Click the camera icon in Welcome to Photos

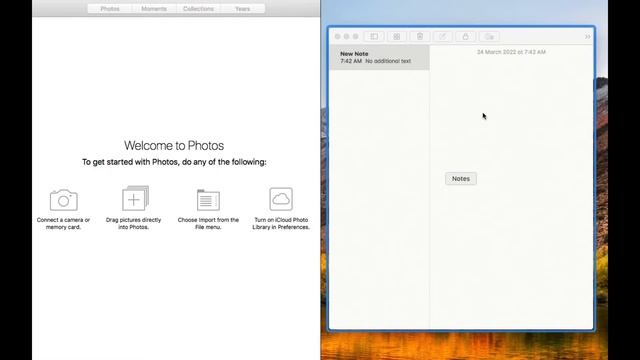pyautogui.click(x=64, y=200)
